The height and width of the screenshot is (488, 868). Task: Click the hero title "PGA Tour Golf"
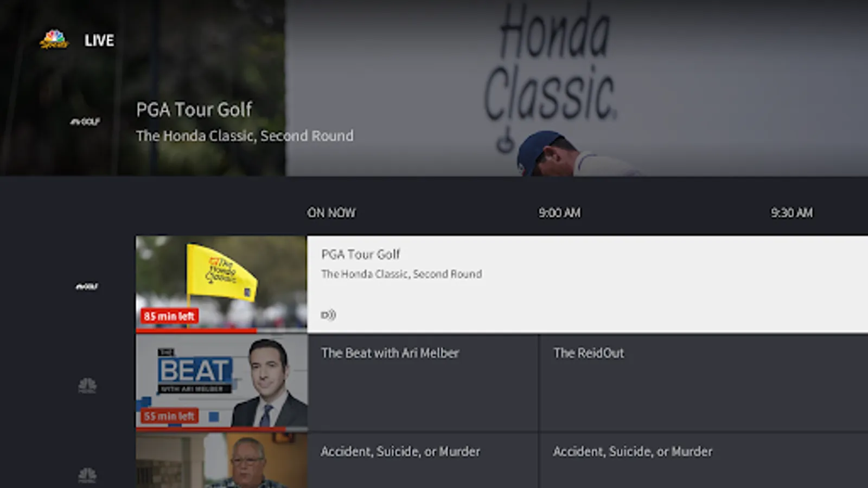pos(194,110)
